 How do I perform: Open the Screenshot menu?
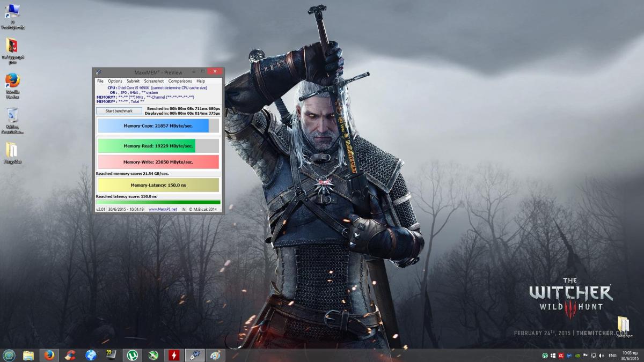click(x=154, y=81)
